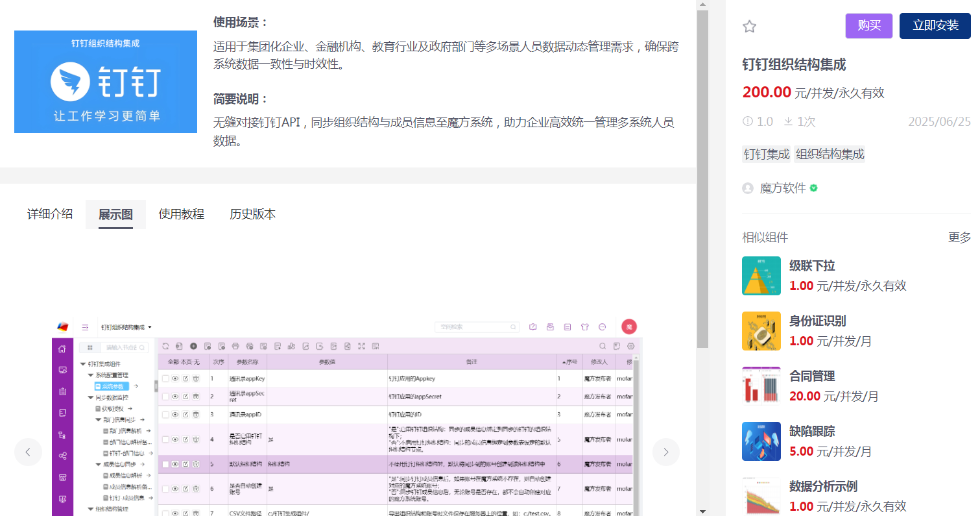Click the 钉钉组织结构集成 title in the sidebar
The height and width of the screenshot is (516, 980).
(x=794, y=64)
